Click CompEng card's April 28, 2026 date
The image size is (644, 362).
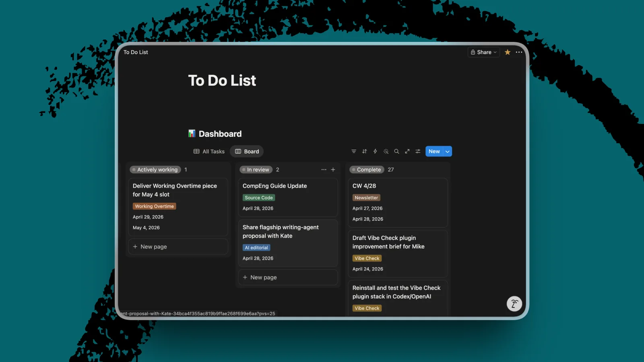[258, 208]
